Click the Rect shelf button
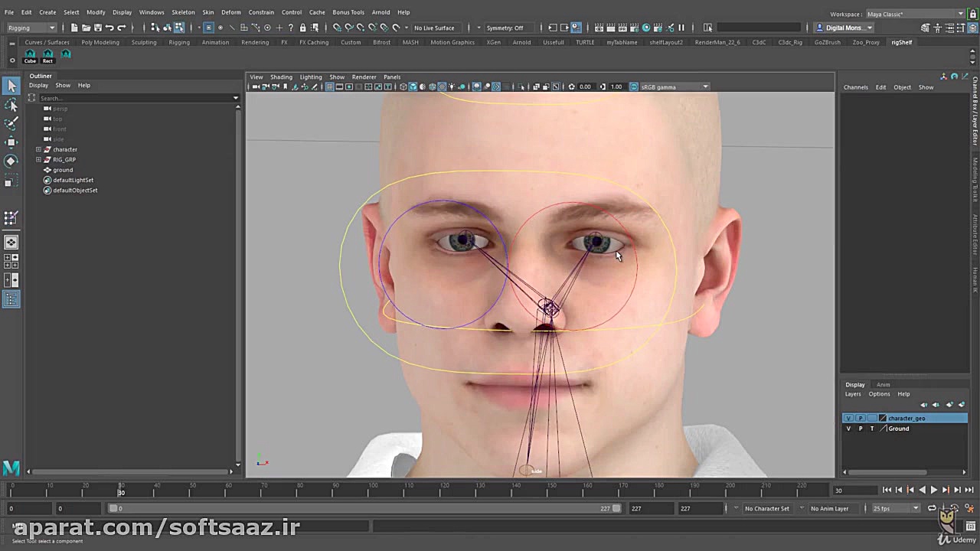This screenshot has height=551, width=980. tap(47, 56)
